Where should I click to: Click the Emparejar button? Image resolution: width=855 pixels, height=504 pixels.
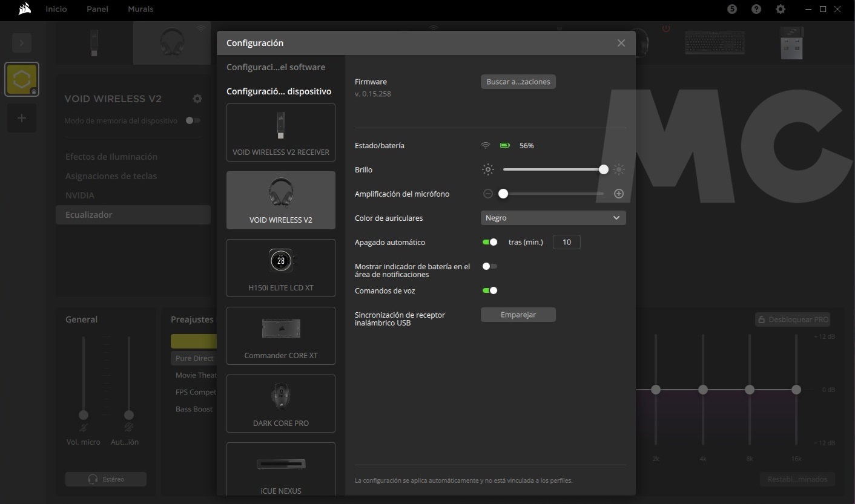pos(518,315)
